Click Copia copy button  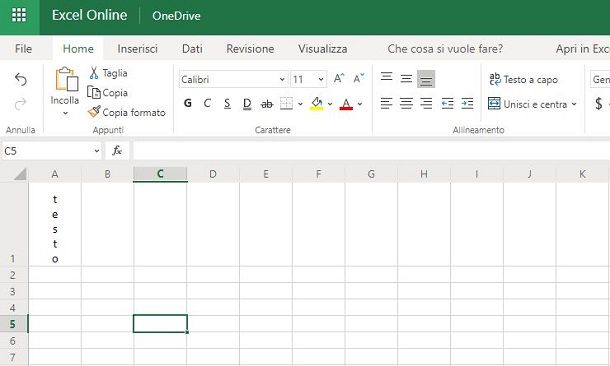coord(107,93)
